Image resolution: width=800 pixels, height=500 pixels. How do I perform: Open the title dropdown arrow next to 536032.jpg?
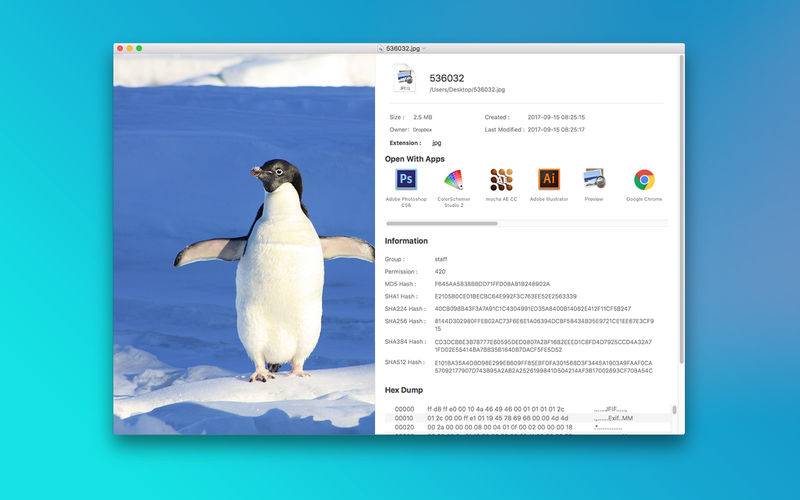coord(424,49)
